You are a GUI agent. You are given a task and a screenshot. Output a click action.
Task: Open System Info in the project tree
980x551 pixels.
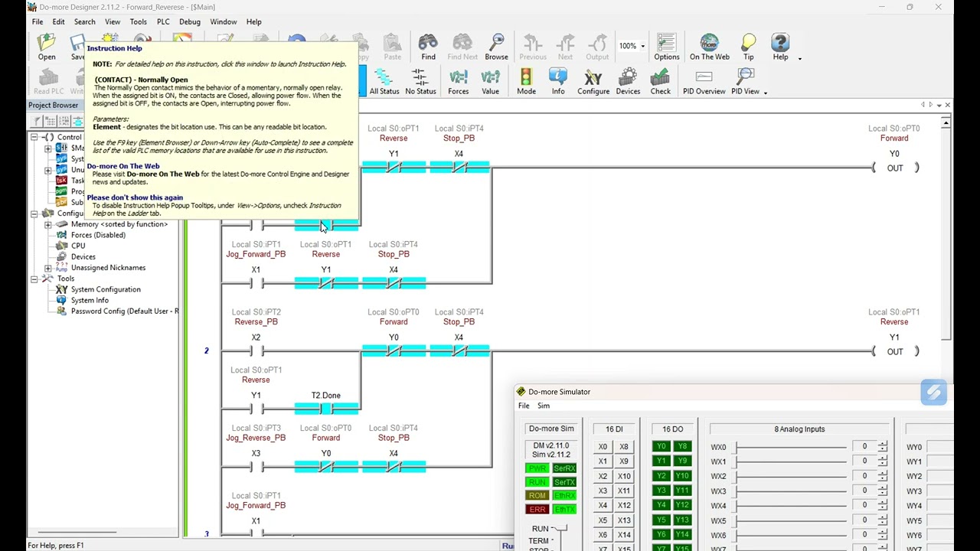90,300
